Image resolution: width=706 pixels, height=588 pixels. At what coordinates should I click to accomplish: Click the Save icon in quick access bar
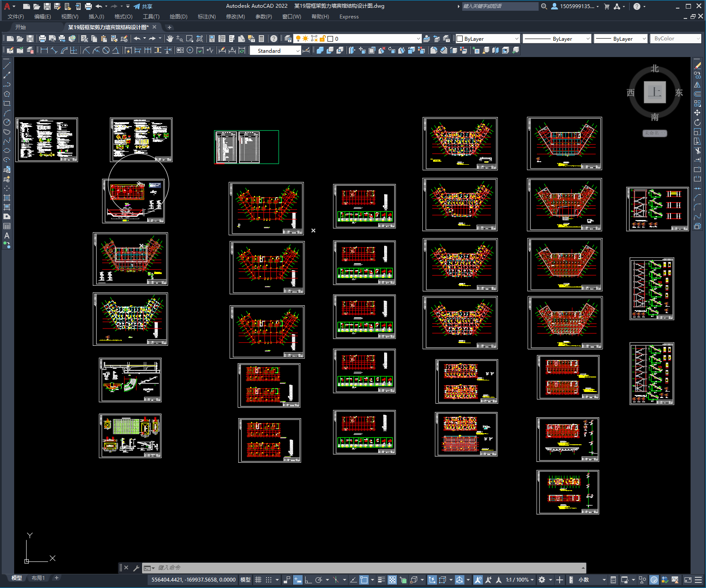pos(47,6)
